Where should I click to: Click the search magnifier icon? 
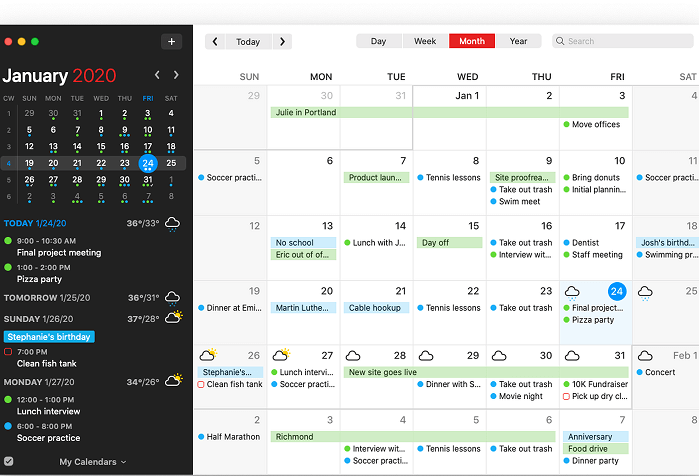(x=560, y=41)
